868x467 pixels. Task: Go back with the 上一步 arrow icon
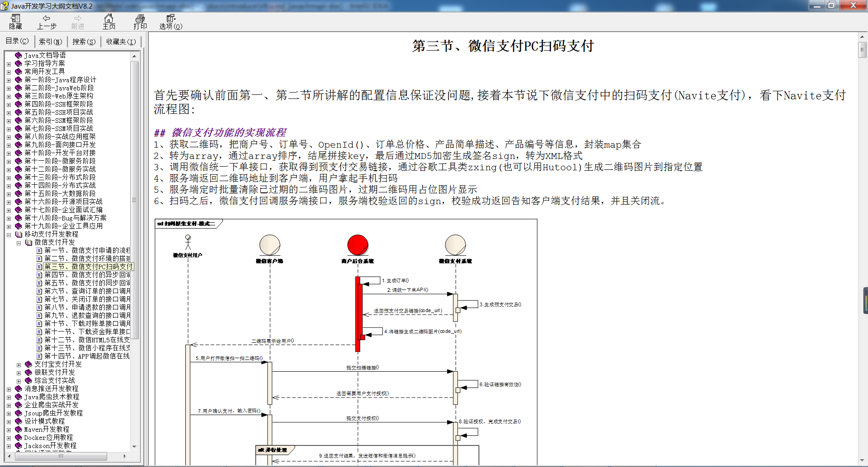pos(47,19)
